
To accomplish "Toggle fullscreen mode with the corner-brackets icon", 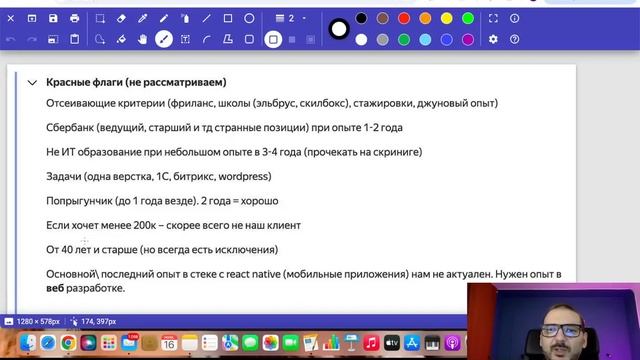I will click(x=493, y=18).
